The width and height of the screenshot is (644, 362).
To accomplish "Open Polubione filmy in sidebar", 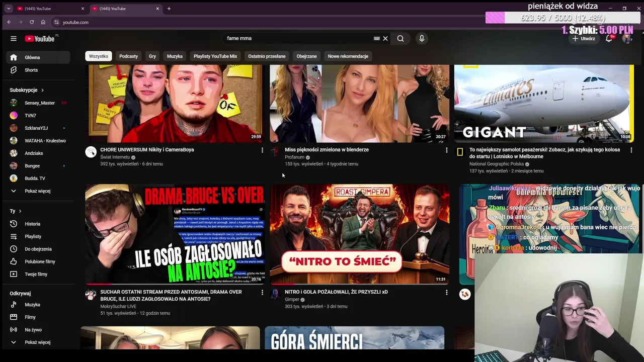I will point(38,261).
